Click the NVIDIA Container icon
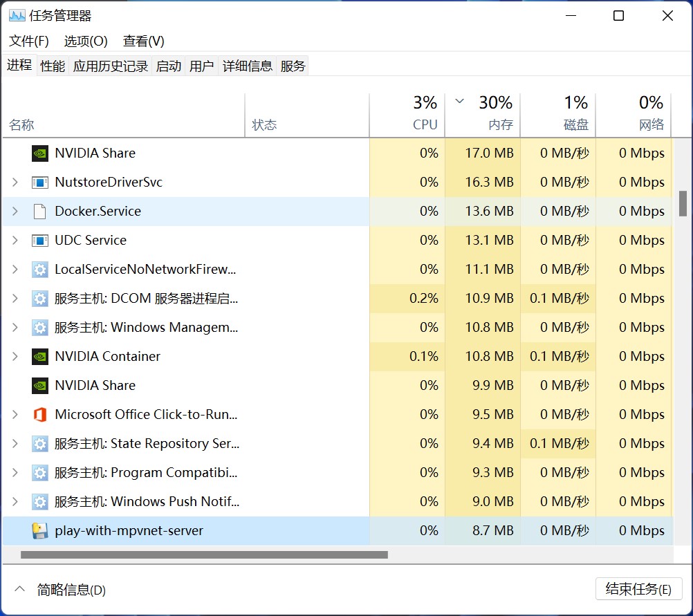Image resolution: width=693 pixels, height=616 pixels. click(x=40, y=357)
